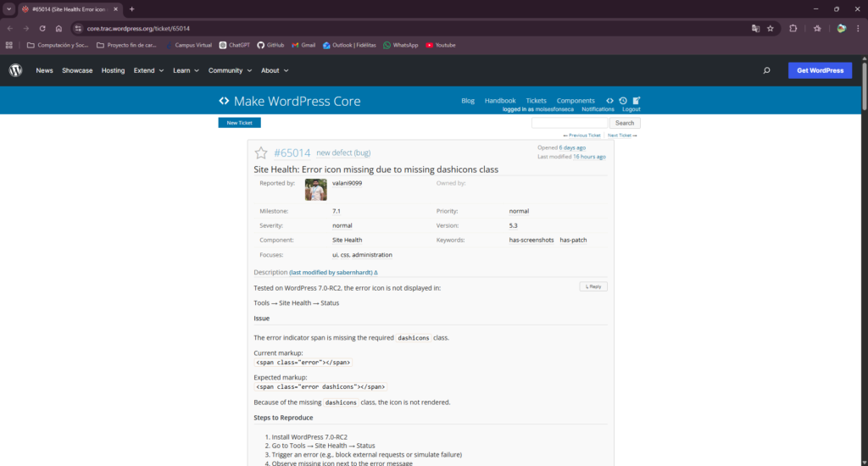Open reporter valani9099 profile link
Viewport: 868px width, 466px height.
tap(347, 183)
